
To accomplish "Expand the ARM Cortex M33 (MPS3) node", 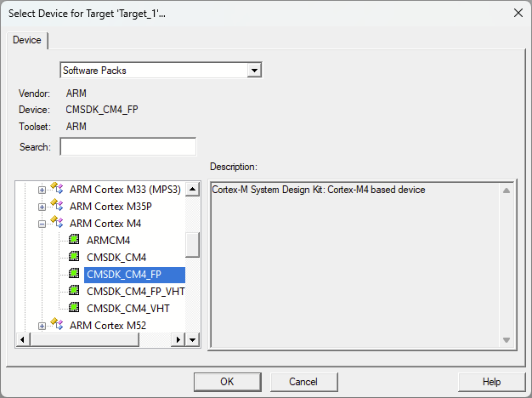I will (x=42, y=190).
